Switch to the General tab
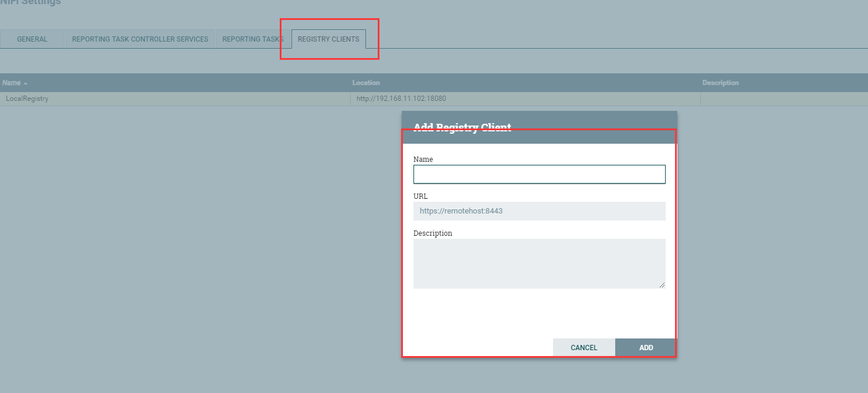 pos(32,39)
